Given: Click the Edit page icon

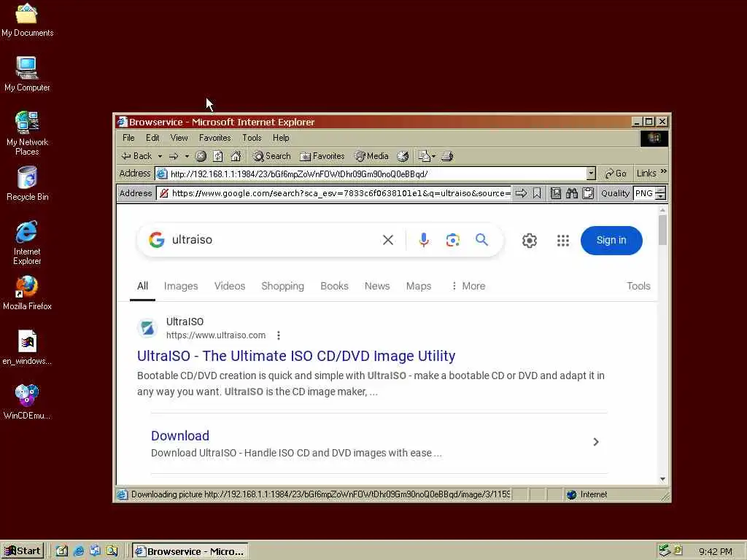Looking at the screenshot, I should point(424,156).
